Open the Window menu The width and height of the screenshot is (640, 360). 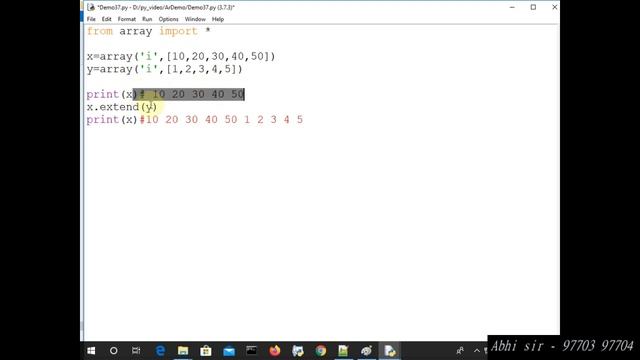click(x=195, y=19)
